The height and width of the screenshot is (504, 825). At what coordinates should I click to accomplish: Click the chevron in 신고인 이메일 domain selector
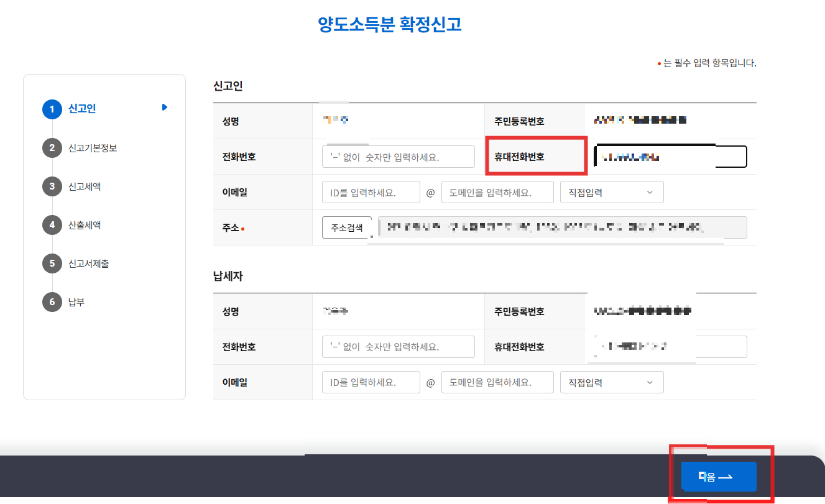650,193
